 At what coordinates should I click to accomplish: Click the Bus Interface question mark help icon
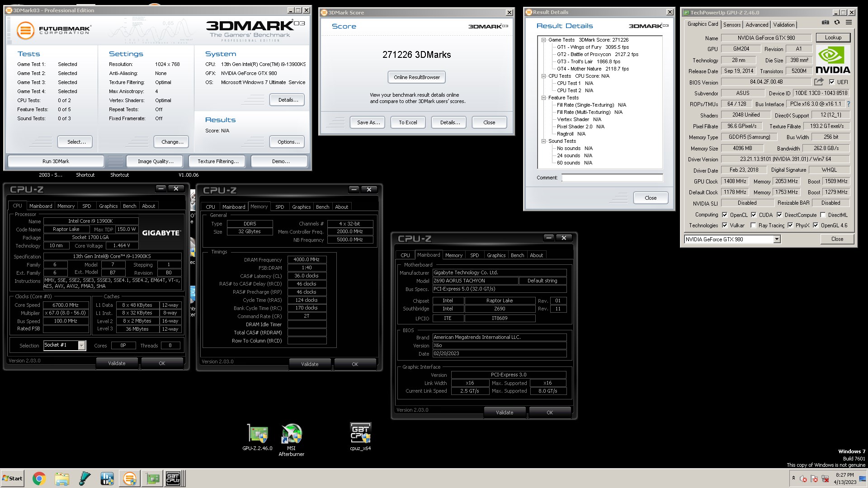tap(849, 104)
